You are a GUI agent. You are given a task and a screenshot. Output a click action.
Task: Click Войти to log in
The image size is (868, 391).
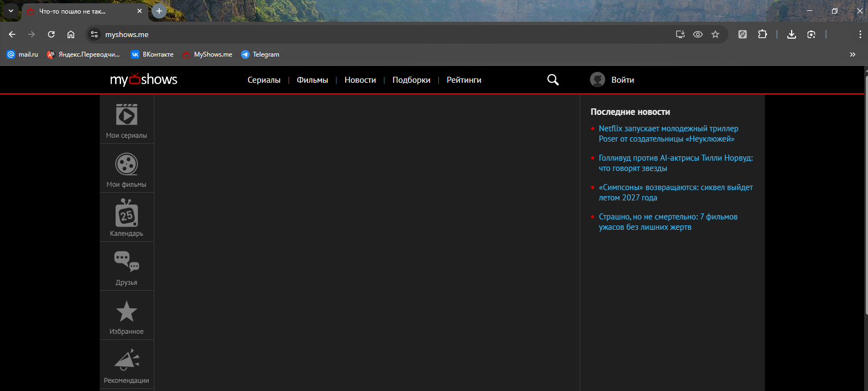click(x=622, y=80)
